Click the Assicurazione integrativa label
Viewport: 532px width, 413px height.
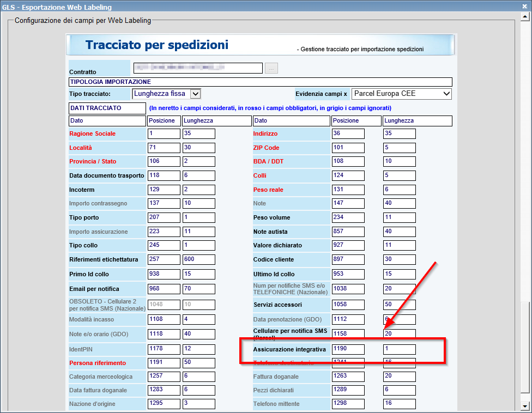pyautogui.click(x=289, y=349)
